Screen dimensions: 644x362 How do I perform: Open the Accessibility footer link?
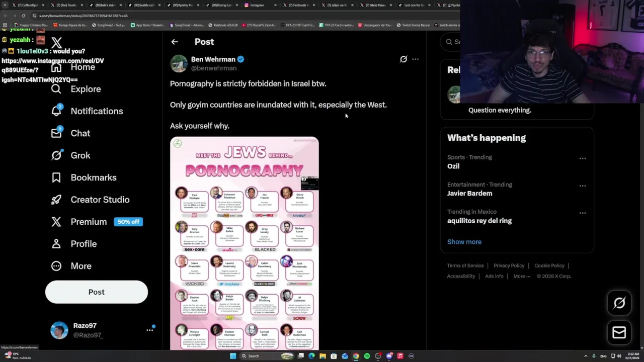(461, 276)
